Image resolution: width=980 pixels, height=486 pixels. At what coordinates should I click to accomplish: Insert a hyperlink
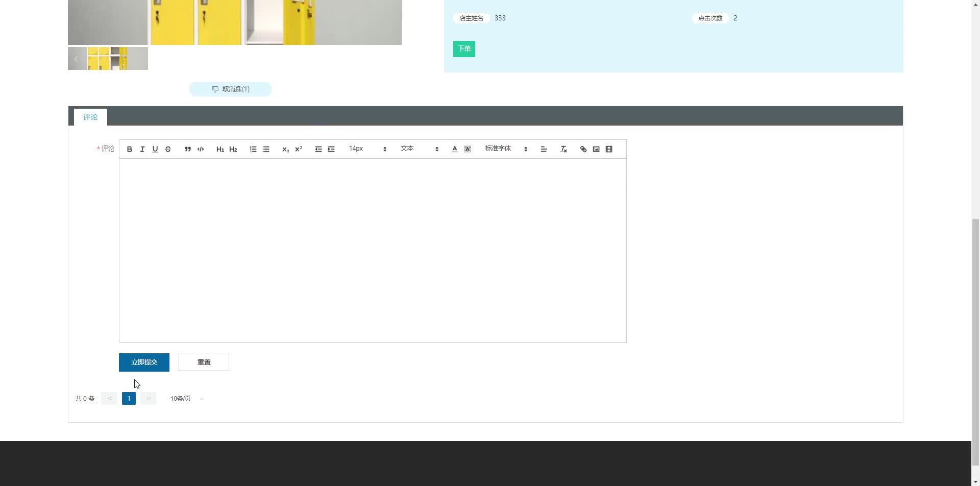(x=583, y=149)
